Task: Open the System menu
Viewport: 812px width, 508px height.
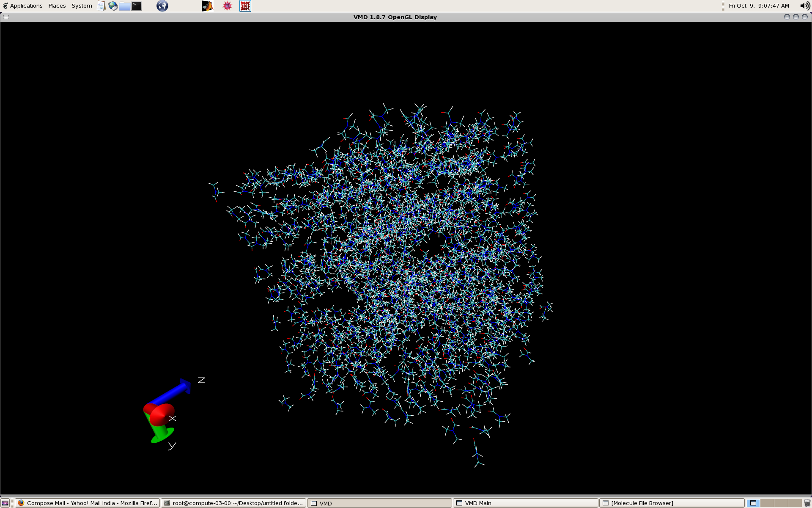Action: tap(82, 6)
